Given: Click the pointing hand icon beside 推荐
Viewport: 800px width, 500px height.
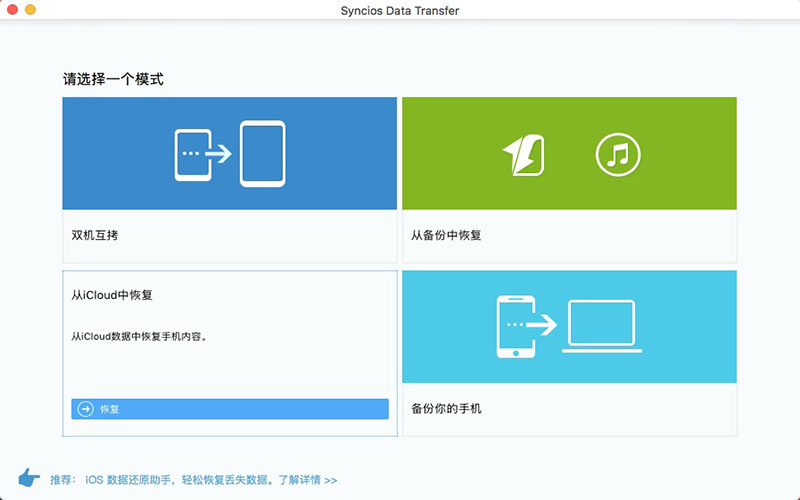Looking at the screenshot, I should click(x=29, y=479).
